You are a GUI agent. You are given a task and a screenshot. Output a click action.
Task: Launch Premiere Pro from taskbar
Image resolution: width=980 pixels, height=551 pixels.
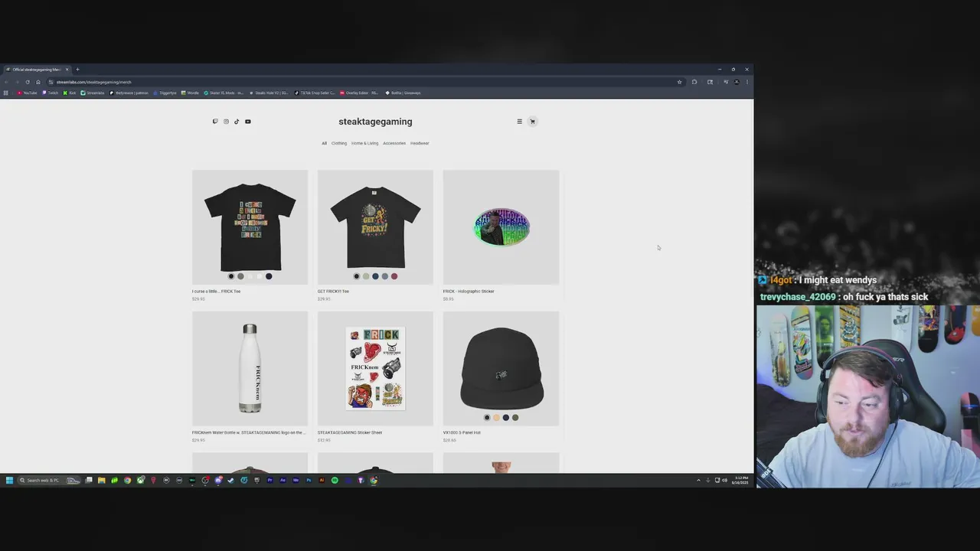coord(270,481)
